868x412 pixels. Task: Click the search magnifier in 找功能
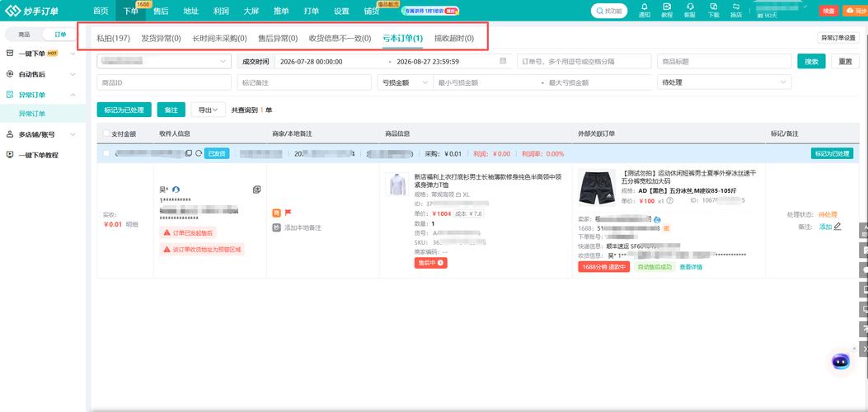pos(601,11)
